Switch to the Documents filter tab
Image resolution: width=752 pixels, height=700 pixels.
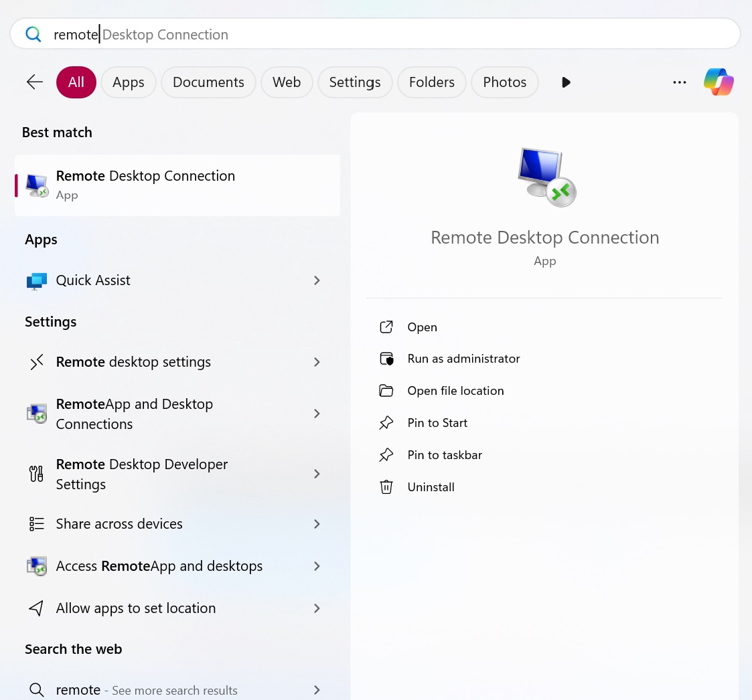click(x=208, y=82)
